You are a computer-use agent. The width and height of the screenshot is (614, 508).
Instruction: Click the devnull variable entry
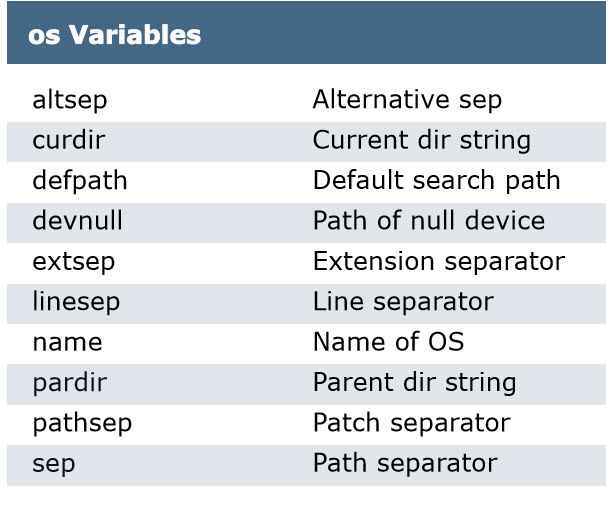click(77, 221)
